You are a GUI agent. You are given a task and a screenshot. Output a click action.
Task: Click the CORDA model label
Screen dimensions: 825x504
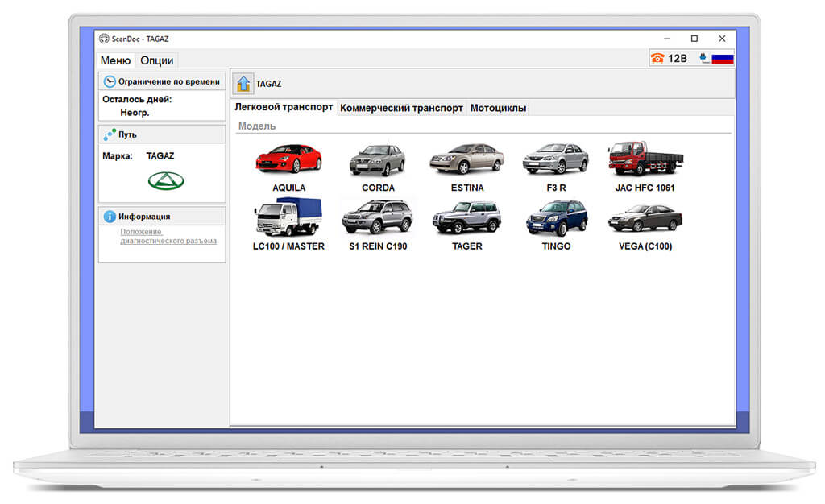(378, 188)
